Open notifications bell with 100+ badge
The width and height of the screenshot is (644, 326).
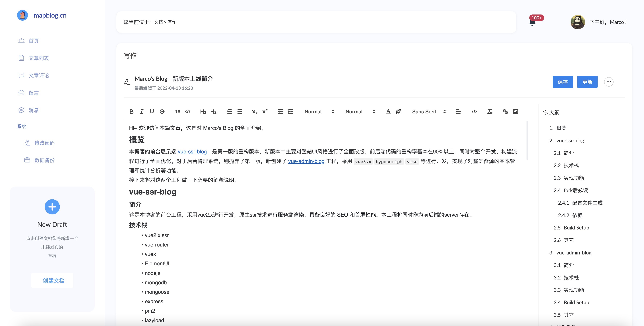(532, 23)
